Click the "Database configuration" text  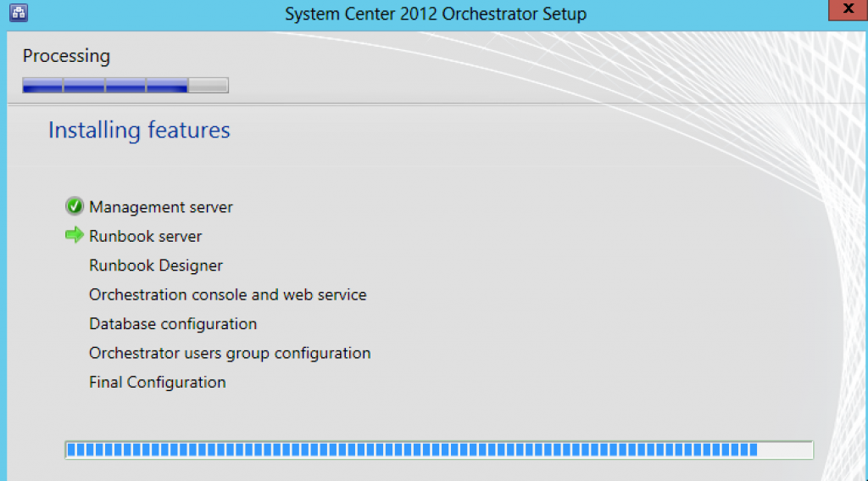coord(173,323)
